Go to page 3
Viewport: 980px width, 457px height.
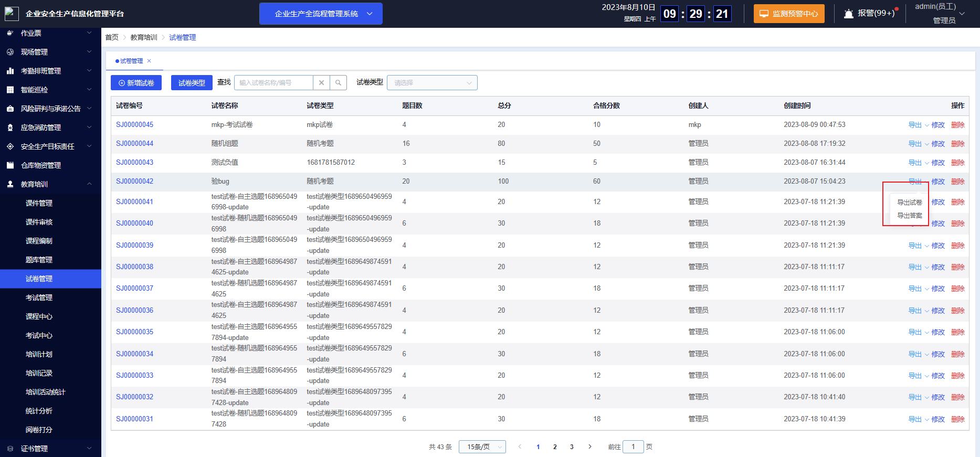pos(572,447)
